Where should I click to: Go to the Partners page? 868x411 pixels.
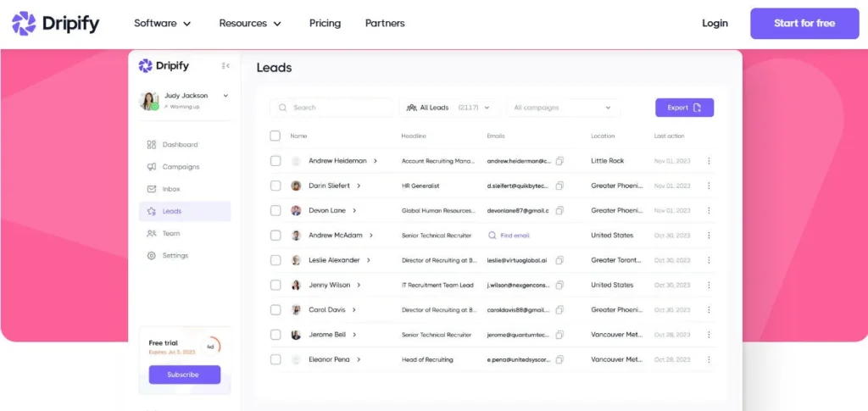(x=385, y=23)
